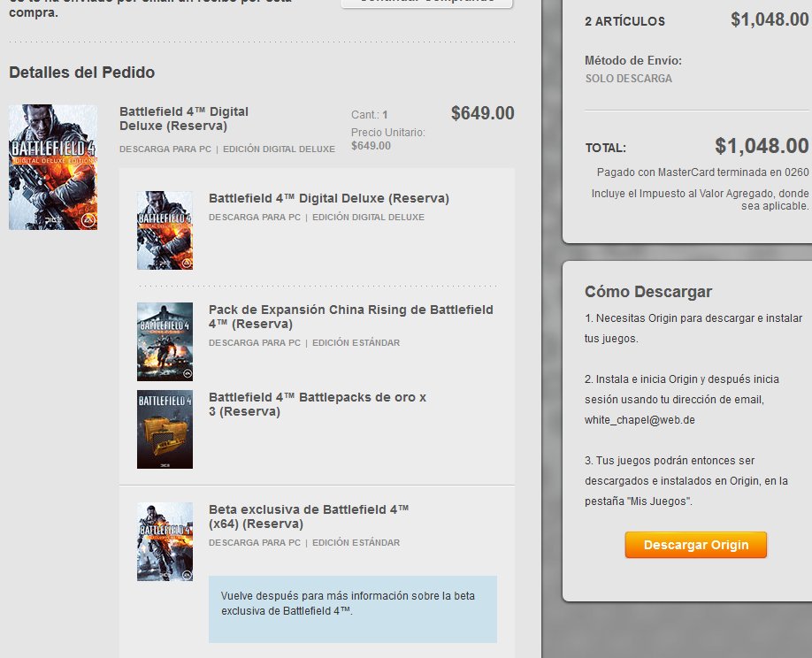The width and height of the screenshot is (812, 658).
Task: Open the Beta exclusiva Battlefield 4 cover
Action: (165, 541)
